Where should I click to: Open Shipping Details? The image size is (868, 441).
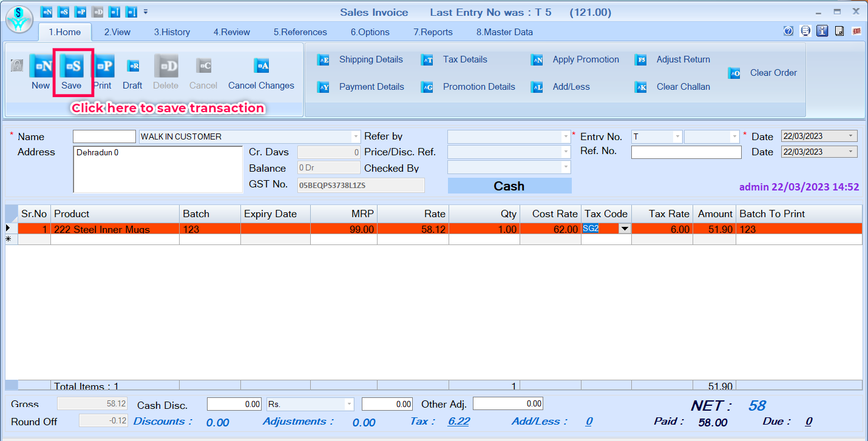pyautogui.click(x=370, y=59)
